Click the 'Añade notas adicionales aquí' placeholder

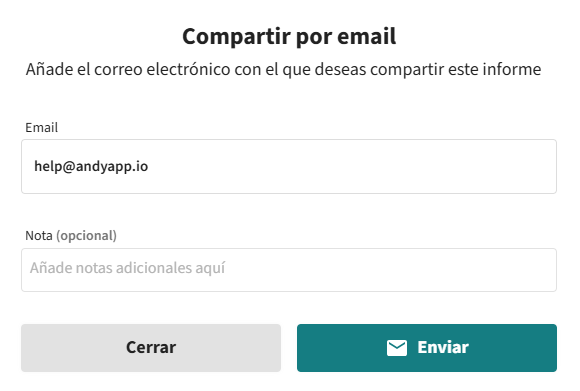click(x=127, y=268)
